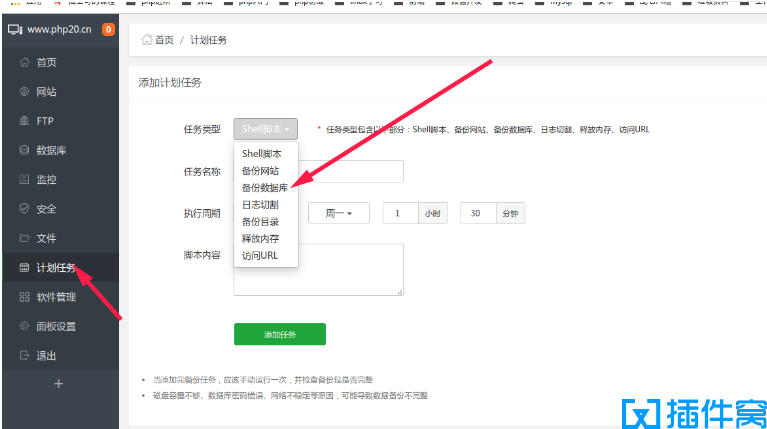Click the www.php20.cn site title
The image size is (767, 429).
coord(59,29)
